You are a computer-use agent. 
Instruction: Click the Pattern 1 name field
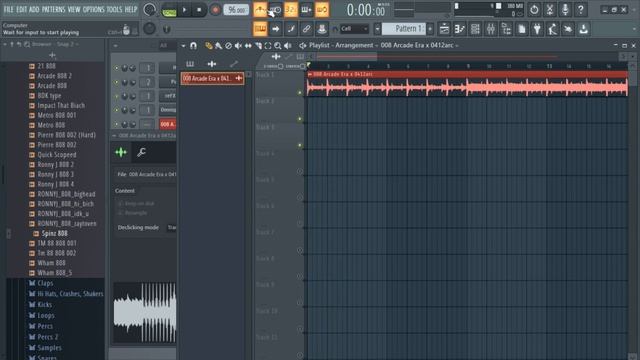[404, 29]
